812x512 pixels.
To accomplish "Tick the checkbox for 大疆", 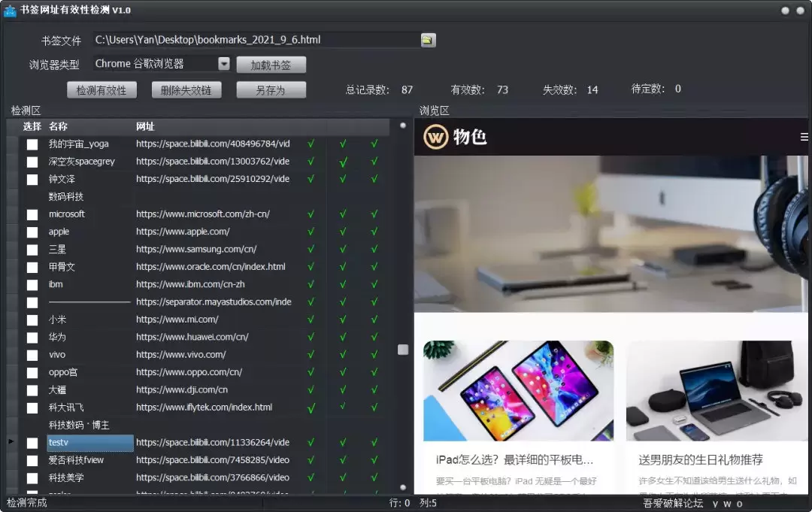I will click(x=32, y=390).
